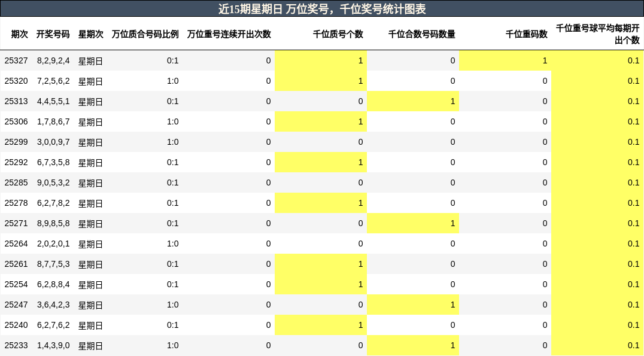
Task: Click period 25233 in the bottom row
Action: [x=19, y=345]
